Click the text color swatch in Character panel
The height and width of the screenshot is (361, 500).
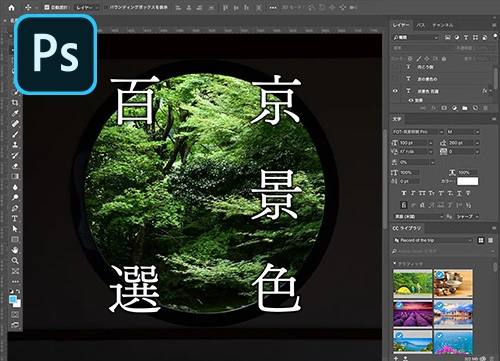(x=467, y=181)
